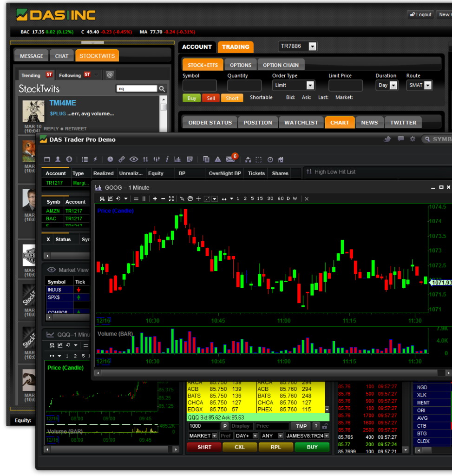
Task: Click the globe dollar icon in DAS Trader toolbar
Action: pyautogui.click(x=69, y=159)
